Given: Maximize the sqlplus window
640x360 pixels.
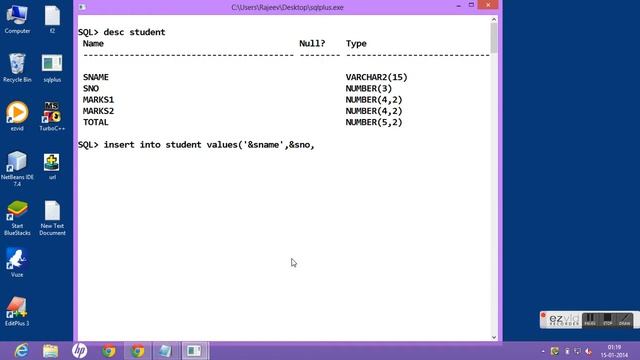Looking at the screenshot, I should click(471, 5).
